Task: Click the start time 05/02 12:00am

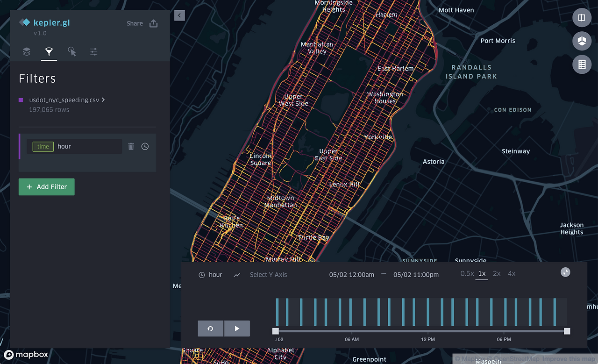Action: [352, 275]
